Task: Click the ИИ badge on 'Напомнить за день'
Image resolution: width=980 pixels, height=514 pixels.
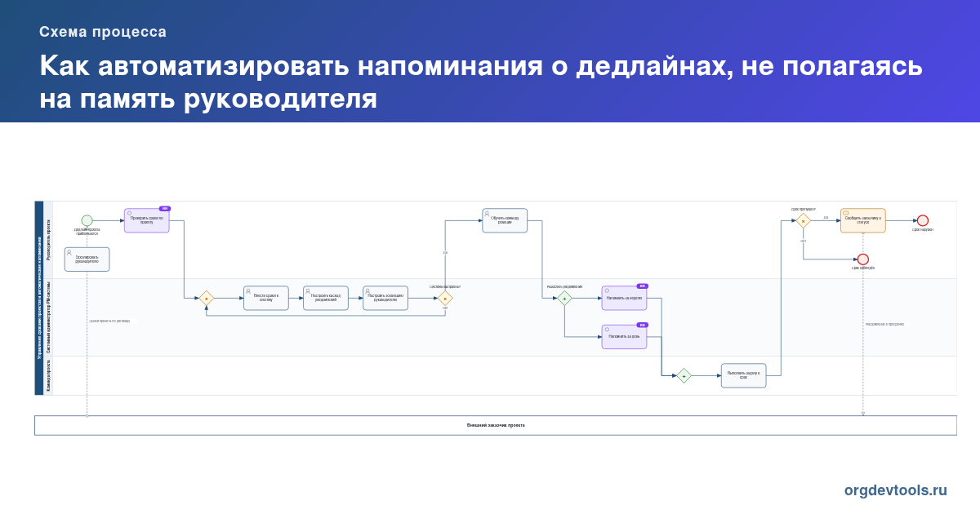Action: click(x=642, y=325)
